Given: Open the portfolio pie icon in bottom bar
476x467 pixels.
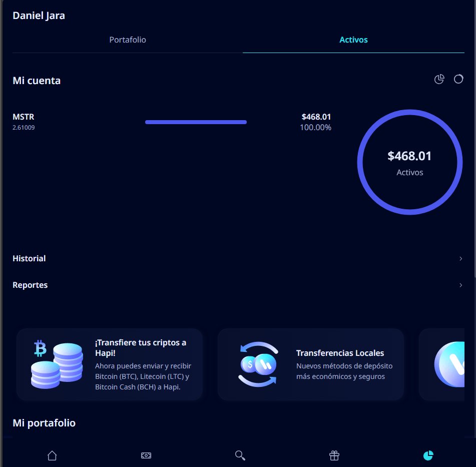Looking at the screenshot, I should pyautogui.click(x=428, y=455).
